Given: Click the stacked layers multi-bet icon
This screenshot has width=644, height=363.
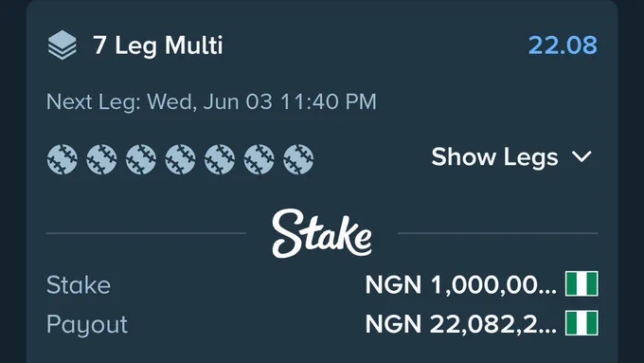Looking at the screenshot, I should (62, 45).
